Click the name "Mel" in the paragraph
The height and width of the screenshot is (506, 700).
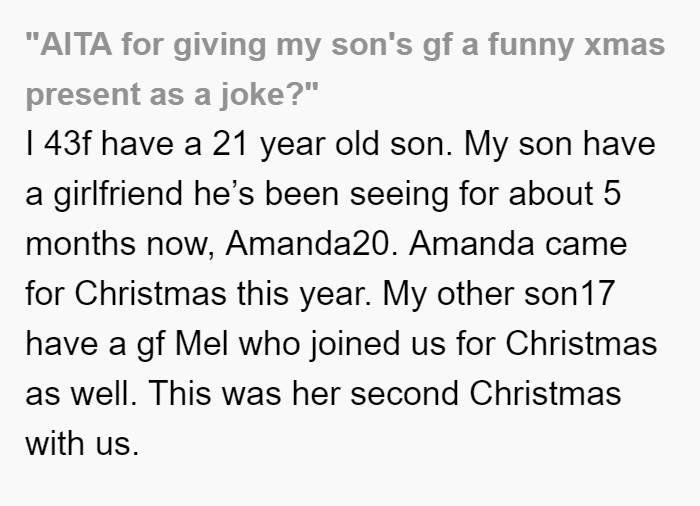click(x=201, y=343)
